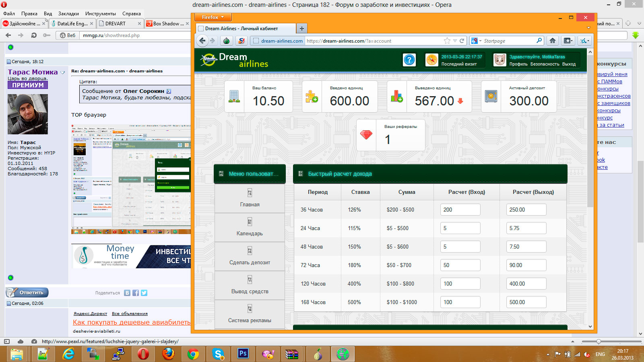Click the ENG language indicator in tray
This screenshot has width=644, height=362.
[x=600, y=354]
